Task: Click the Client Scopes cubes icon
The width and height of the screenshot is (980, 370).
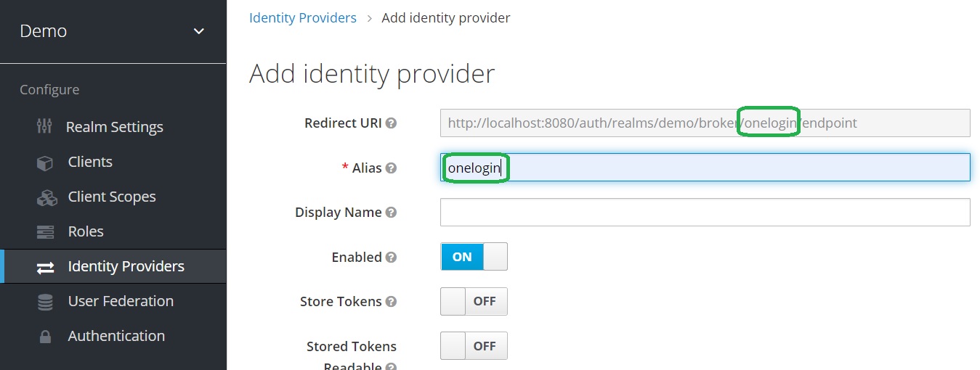Action: [x=46, y=197]
